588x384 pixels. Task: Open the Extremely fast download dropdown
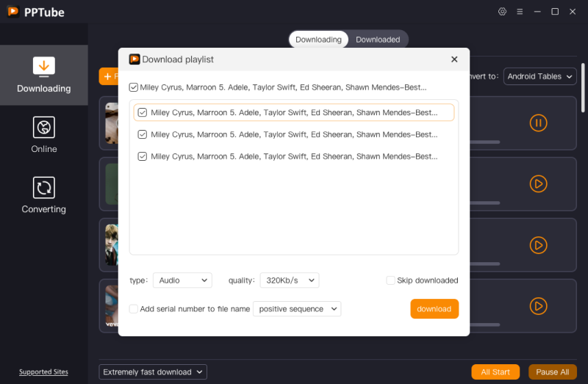[153, 372]
